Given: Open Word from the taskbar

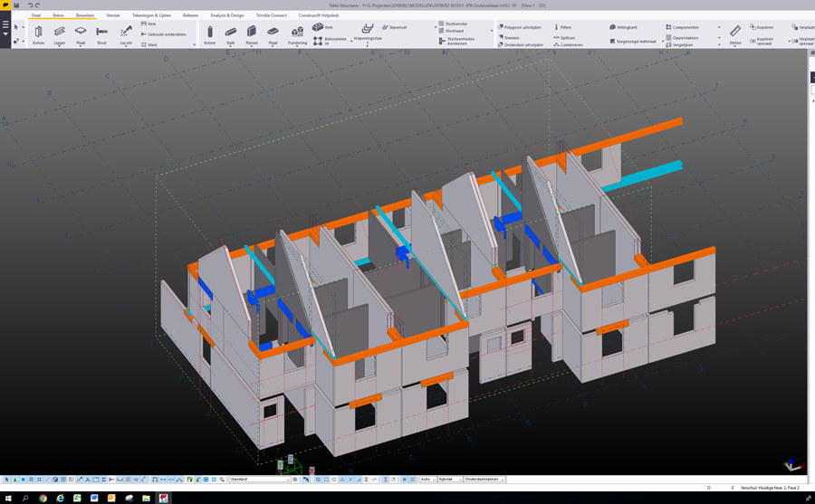Looking at the screenshot, I should pos(94,499).
